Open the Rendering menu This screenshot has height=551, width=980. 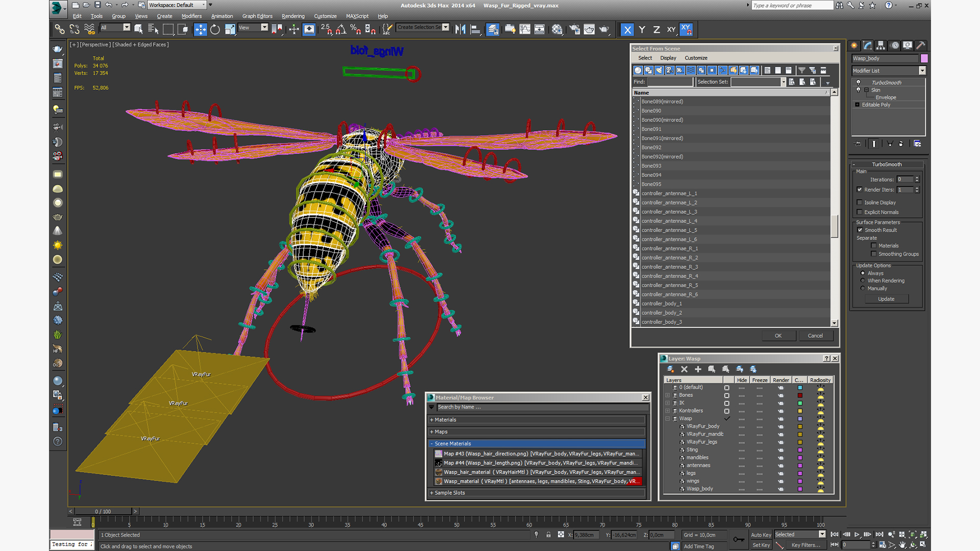(x=293, y=16)
